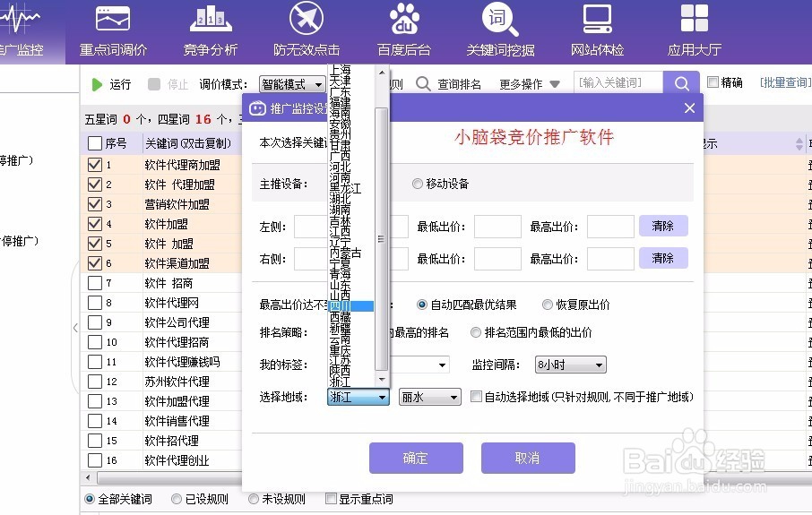This screenshot has height=515, width=812.
Task: Enable 自动选择地域 checkbox
Action: tap(476, 397)
